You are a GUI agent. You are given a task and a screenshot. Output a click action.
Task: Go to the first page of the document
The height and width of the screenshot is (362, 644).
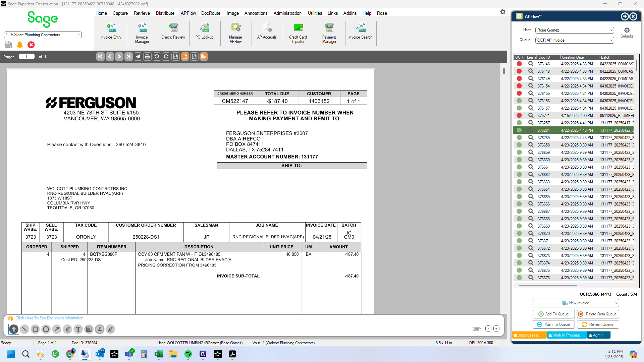[x=100, y=56]
